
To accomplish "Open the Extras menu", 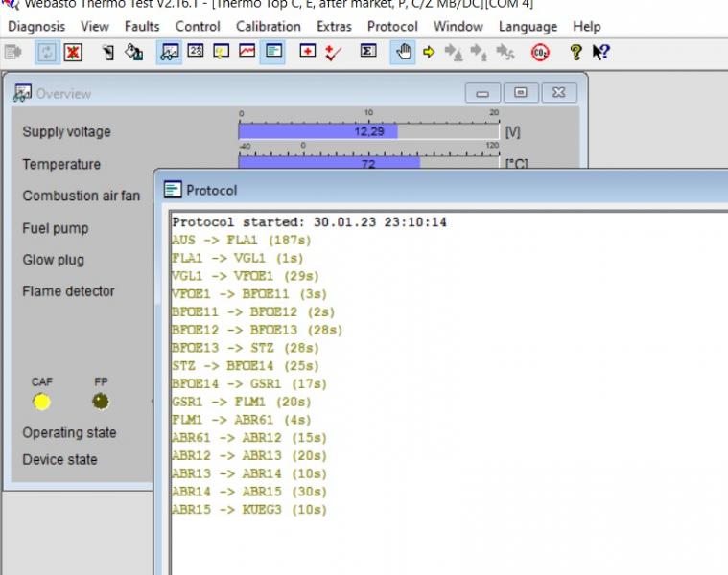I will (x=334, y=27).
